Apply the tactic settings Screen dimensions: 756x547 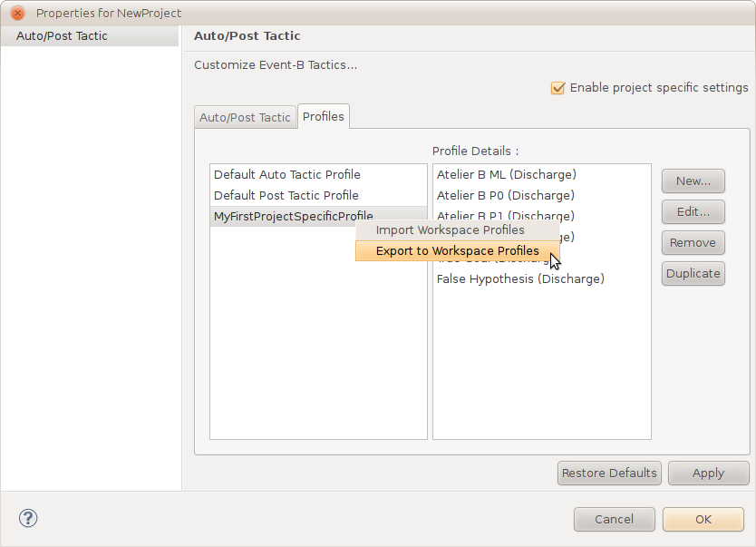point(708,473)
